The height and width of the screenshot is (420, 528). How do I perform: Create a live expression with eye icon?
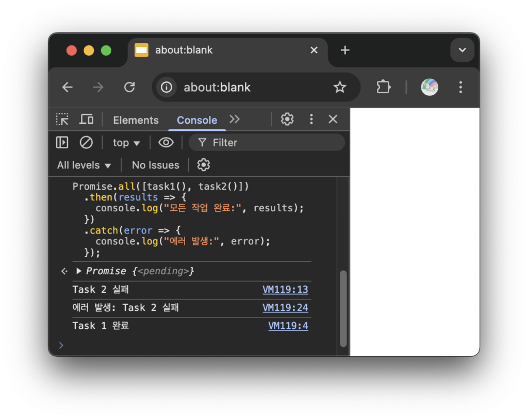pos(166,142)
